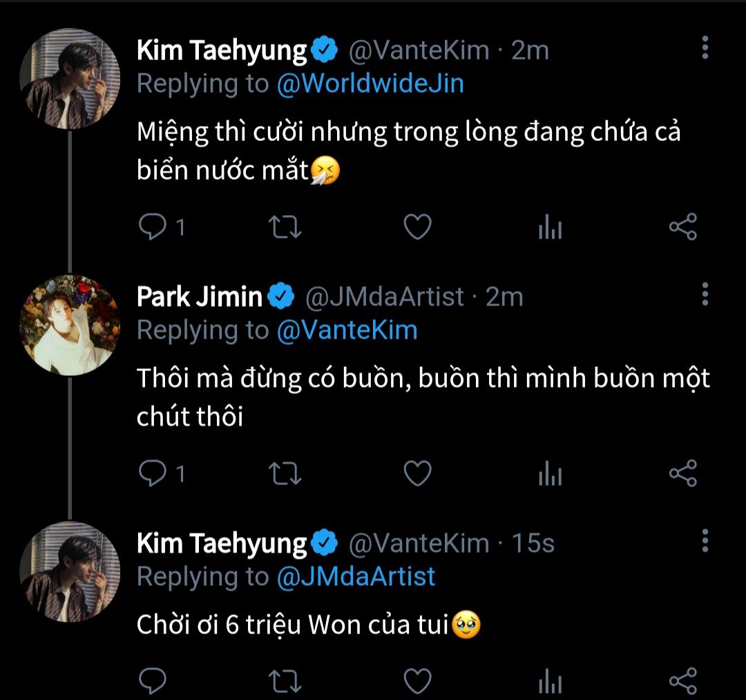Viewport: 746px width, 700px height.
Task: Click the @VanteKim mention in Jimin's reply
Action: pyautogui.click(x=347, y=330)
